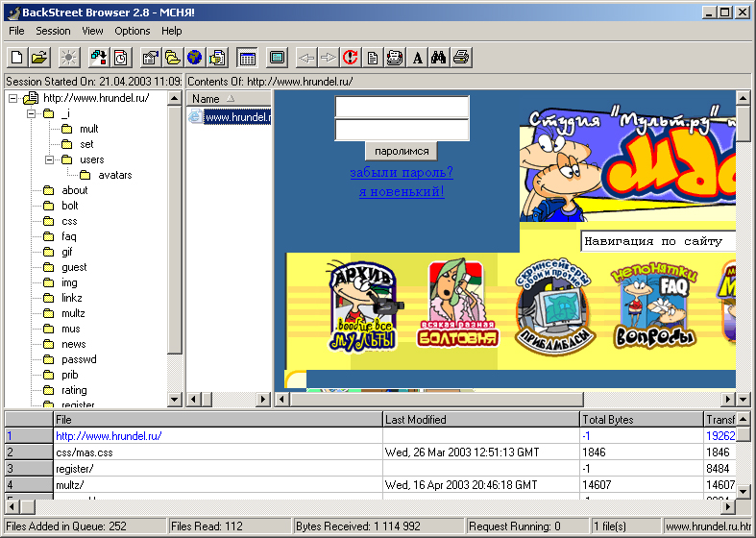
Task: Select the news folder in tree
Action: tap(74, 344)
